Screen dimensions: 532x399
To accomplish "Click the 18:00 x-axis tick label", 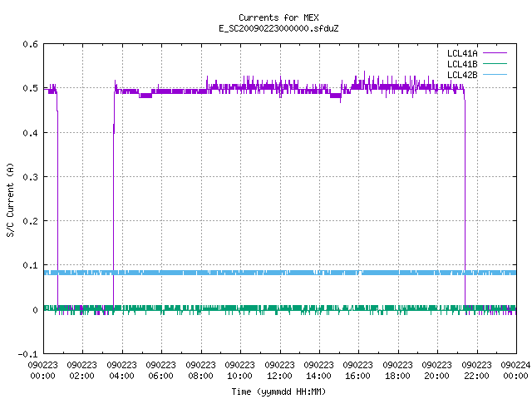I will point(397,376).
